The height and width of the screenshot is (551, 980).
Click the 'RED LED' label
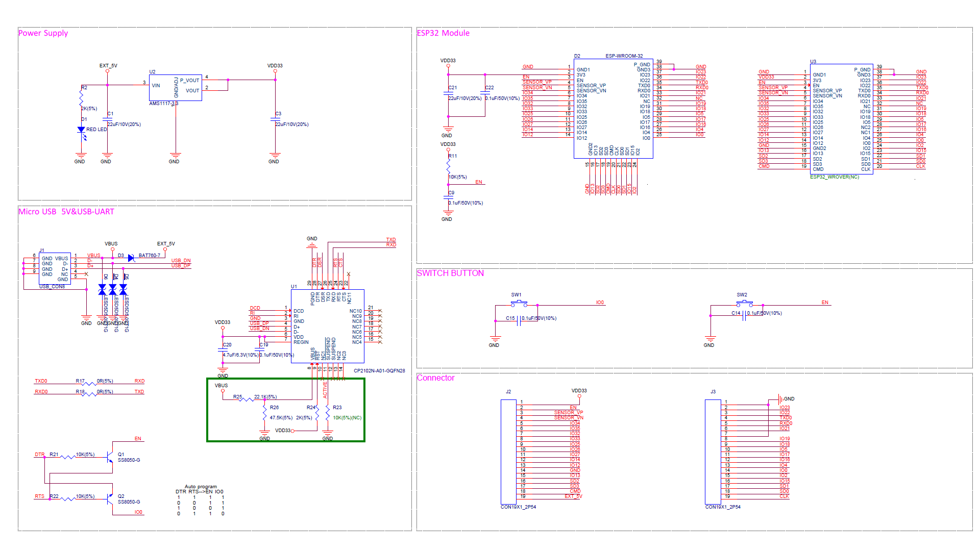click(96, 130)
